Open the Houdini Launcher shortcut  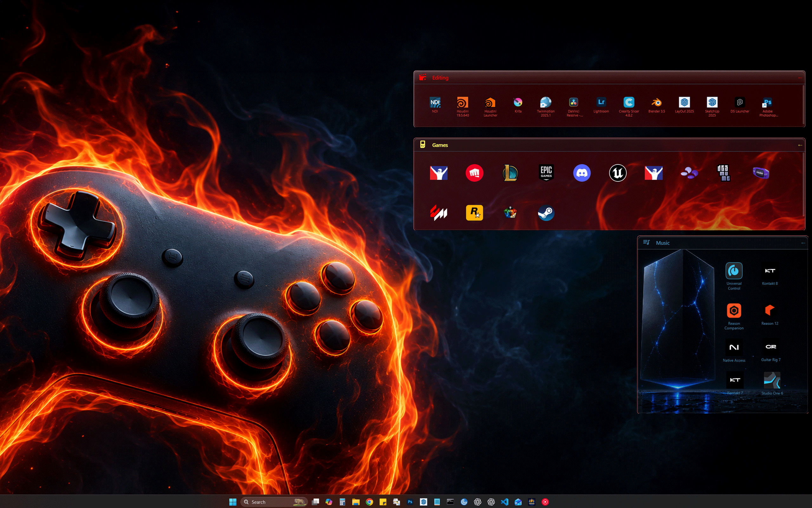pyautogui.click(x=490, y=106)
